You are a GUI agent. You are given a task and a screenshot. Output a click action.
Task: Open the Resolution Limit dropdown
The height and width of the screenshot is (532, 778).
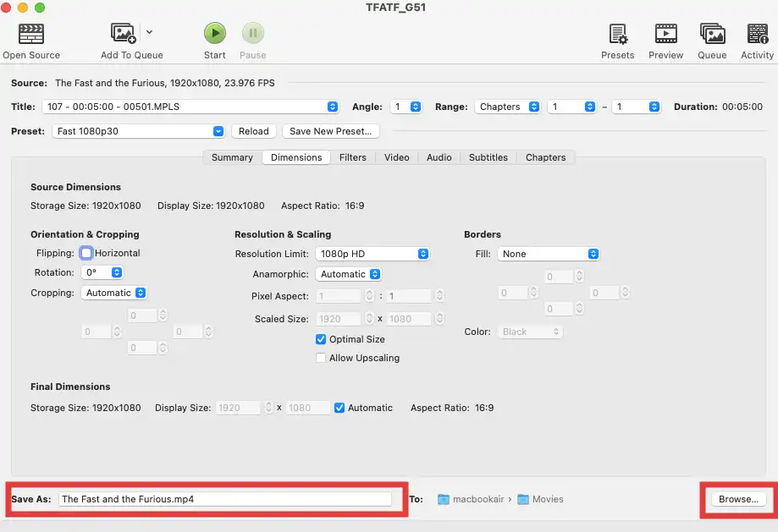pos(372,254)
